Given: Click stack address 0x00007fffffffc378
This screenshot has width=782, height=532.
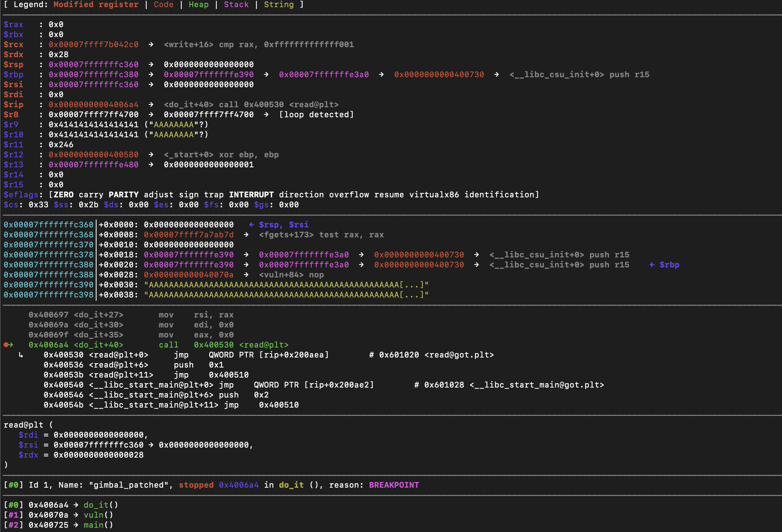Looking at the screenshot, I should pos(48,255).
